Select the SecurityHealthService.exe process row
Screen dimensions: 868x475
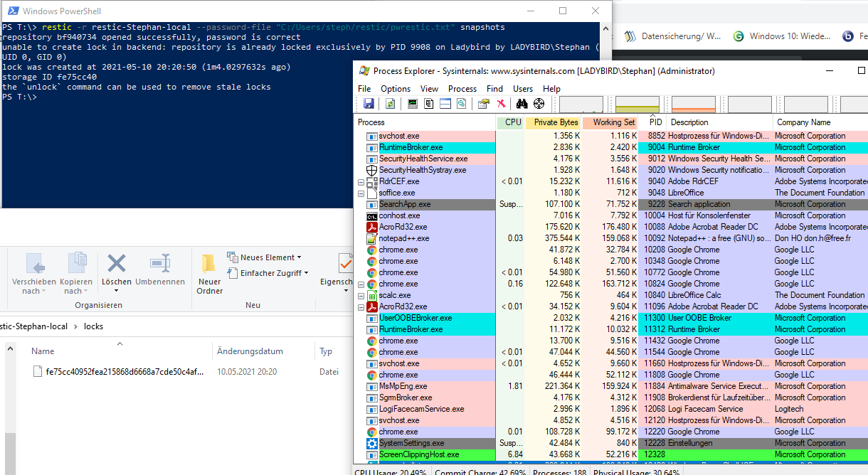[x=612, y=159]
